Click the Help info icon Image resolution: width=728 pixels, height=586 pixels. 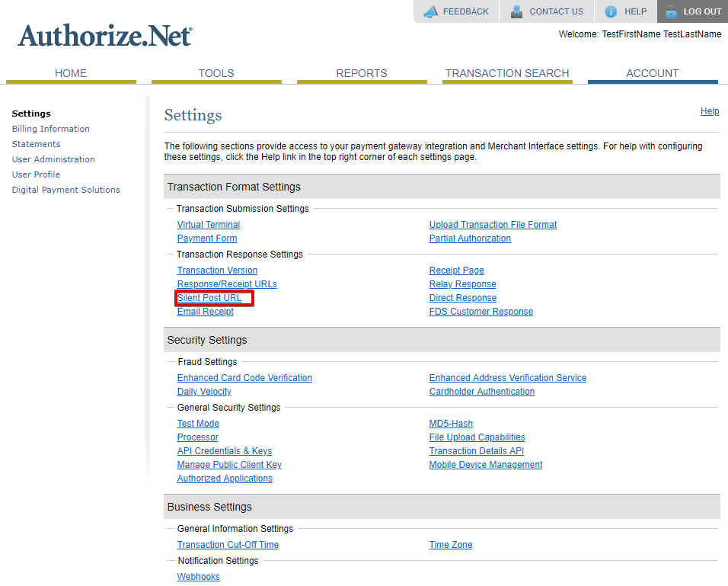(611, 11)
